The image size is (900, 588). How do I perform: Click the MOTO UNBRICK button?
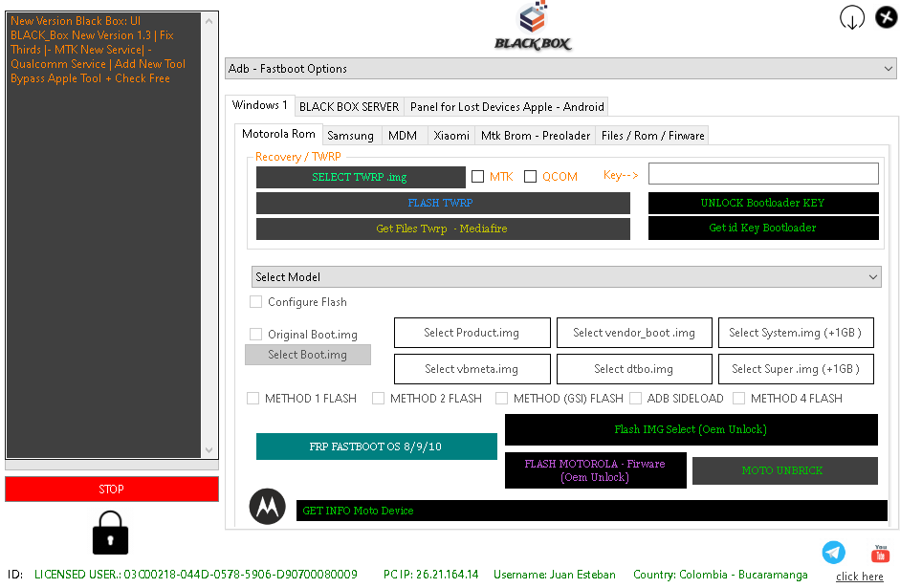784,470
